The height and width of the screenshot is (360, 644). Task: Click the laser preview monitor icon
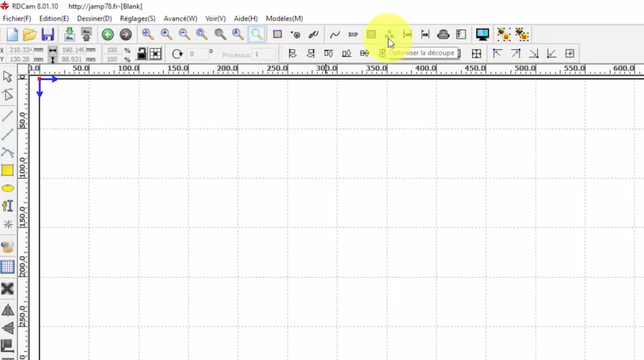click(x=482, y=34)
